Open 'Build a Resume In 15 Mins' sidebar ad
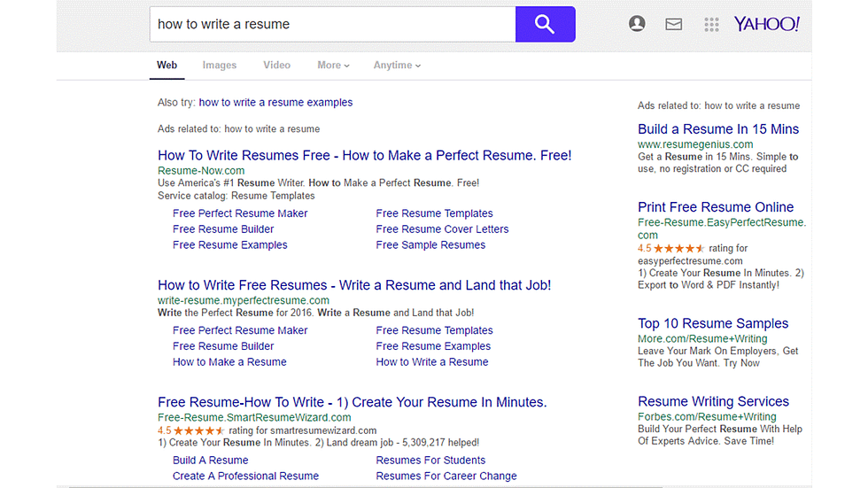The width and height of the screenshot is (868, 488). pos(718,129)
